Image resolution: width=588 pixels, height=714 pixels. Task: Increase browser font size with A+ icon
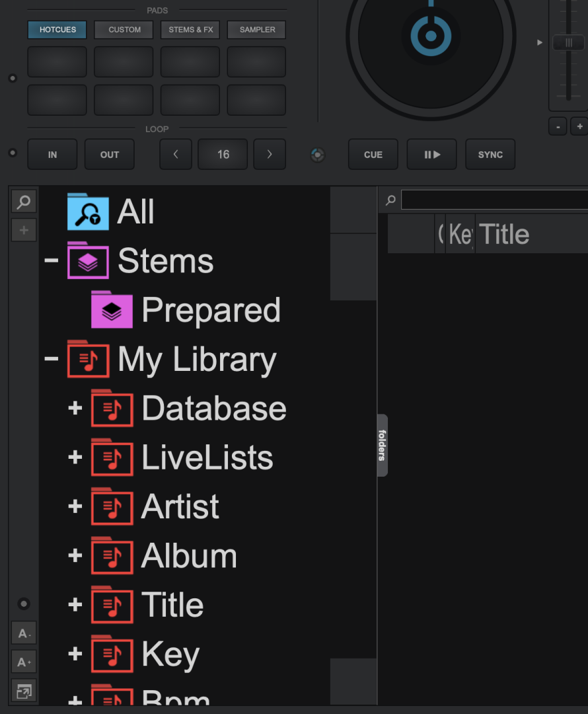[24, 662]
